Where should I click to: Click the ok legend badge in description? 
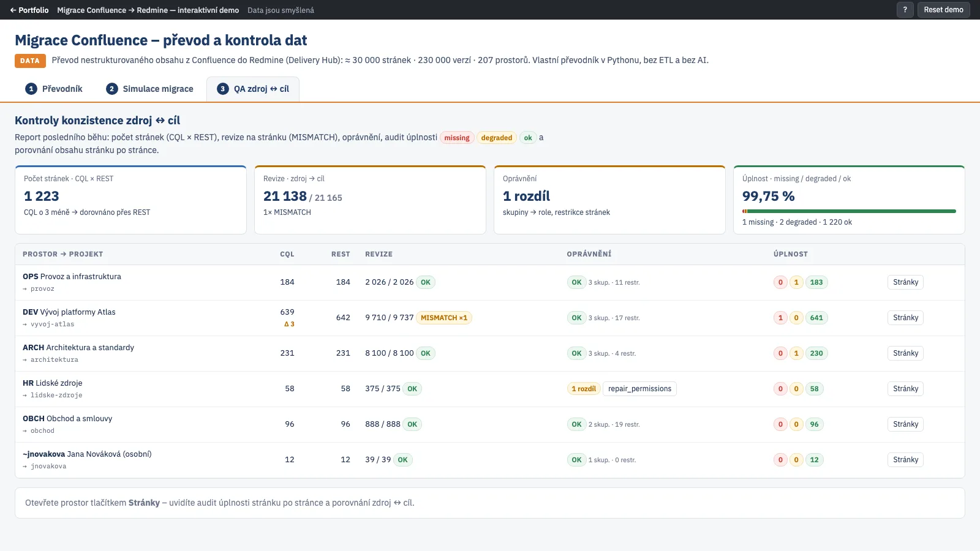[528, 138]
